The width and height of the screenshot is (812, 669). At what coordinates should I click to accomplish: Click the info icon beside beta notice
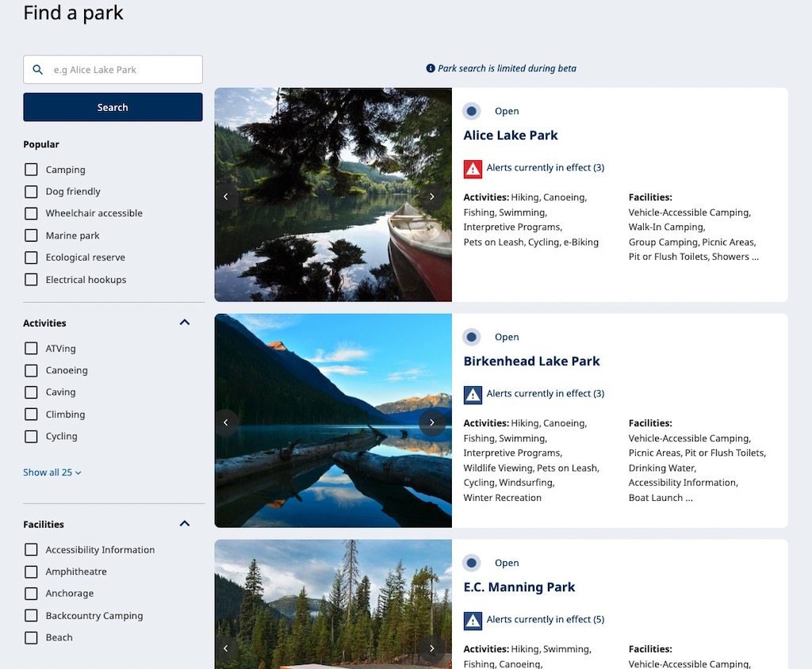click(431, 69)
